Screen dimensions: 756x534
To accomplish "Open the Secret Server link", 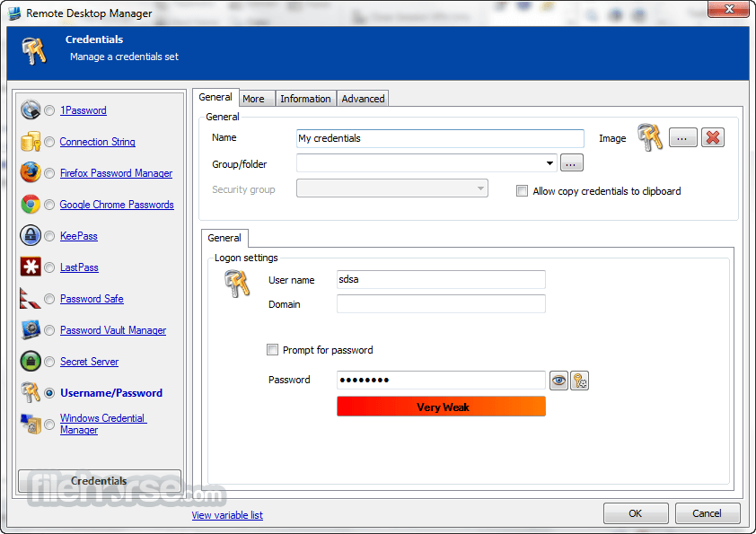I will [x=89, y=362].
